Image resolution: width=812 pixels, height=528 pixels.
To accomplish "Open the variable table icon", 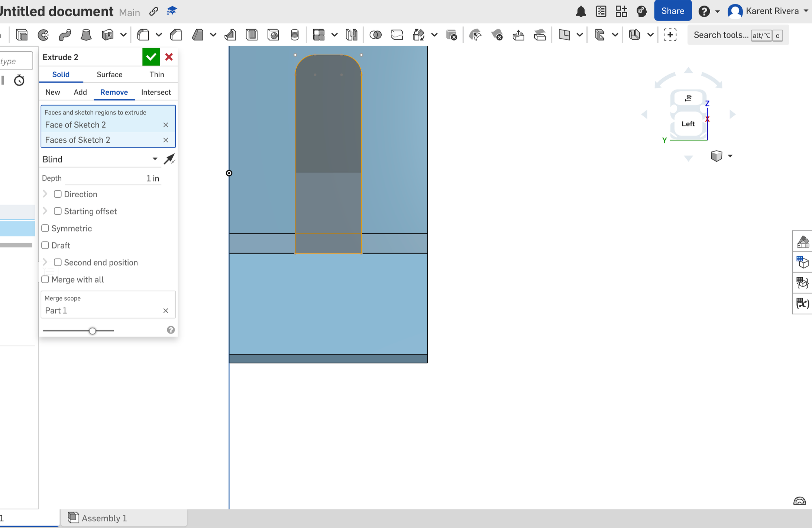I will pos(802,304).
